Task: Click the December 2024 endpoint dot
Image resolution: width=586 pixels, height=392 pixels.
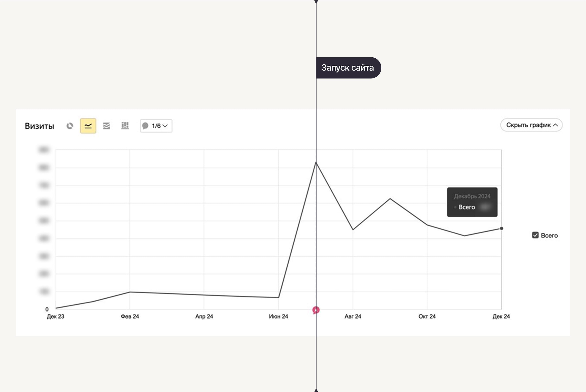Action: [501, 228]
